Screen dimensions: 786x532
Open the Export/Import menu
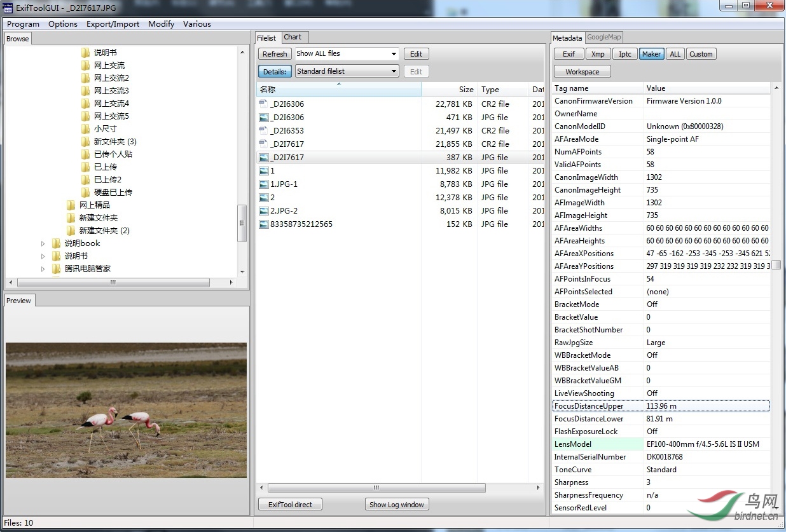point(113,24)
